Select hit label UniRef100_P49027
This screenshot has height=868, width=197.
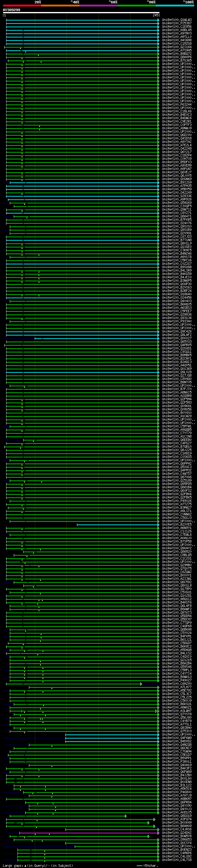(x=177, y=680)
